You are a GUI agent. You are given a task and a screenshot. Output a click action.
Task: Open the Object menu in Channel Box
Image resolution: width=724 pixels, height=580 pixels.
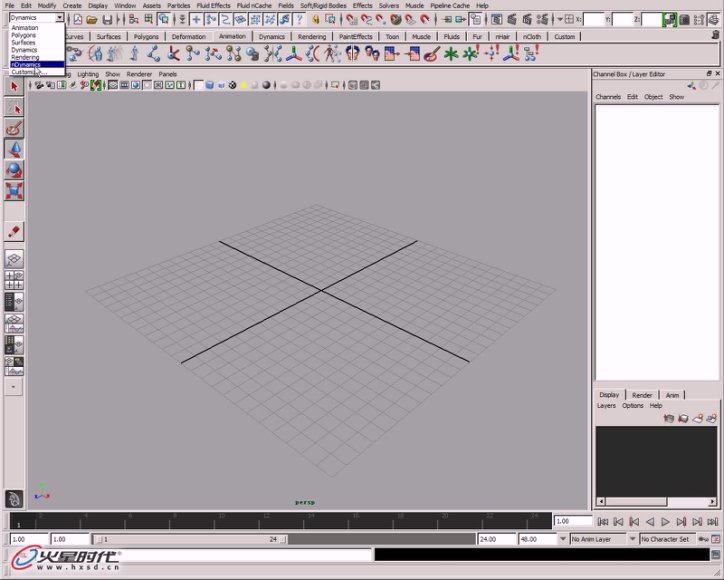coord(653,97)
